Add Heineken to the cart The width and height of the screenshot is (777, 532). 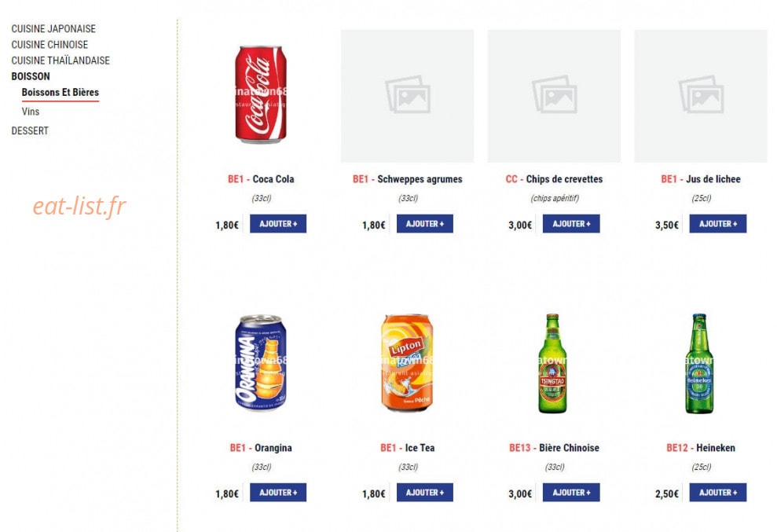pyautogui.click(x=718, y=493)
